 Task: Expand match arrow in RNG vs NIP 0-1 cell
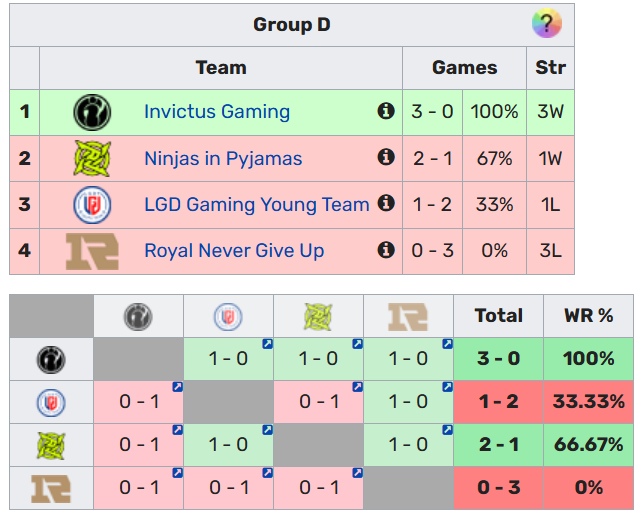[357, 473]
